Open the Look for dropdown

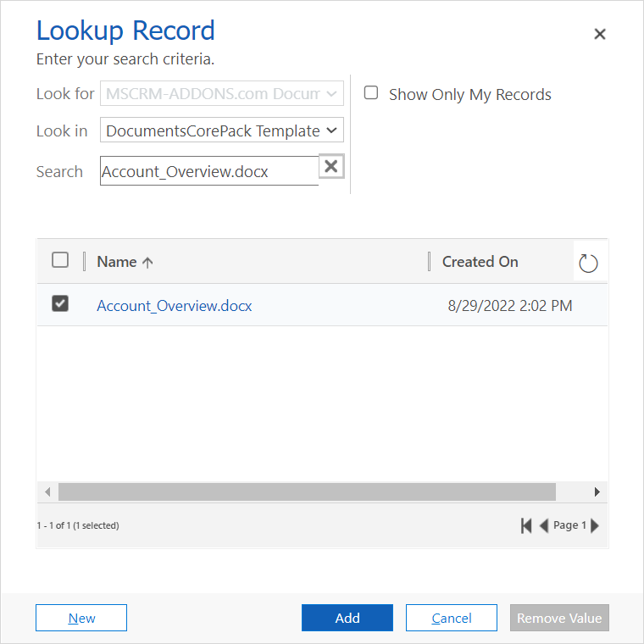point(222,94)
